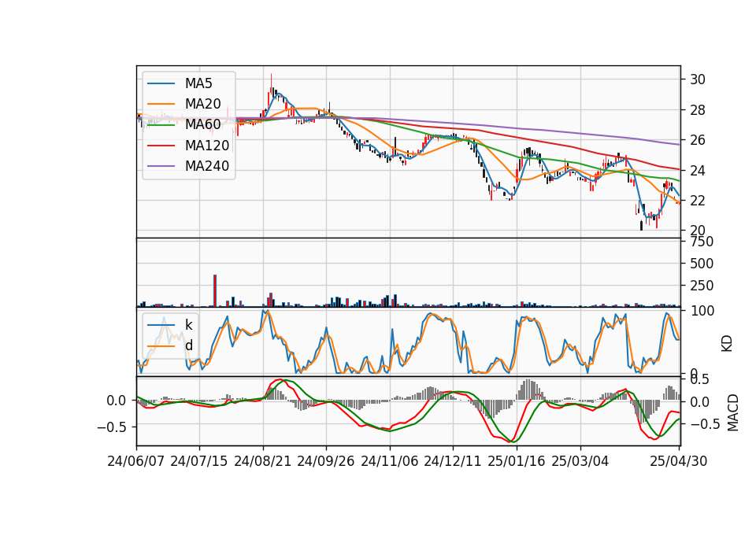Viewport: 756px width, 543px height.
Task: Click the MA20 legend label
Action: click(x=202, y=104)
